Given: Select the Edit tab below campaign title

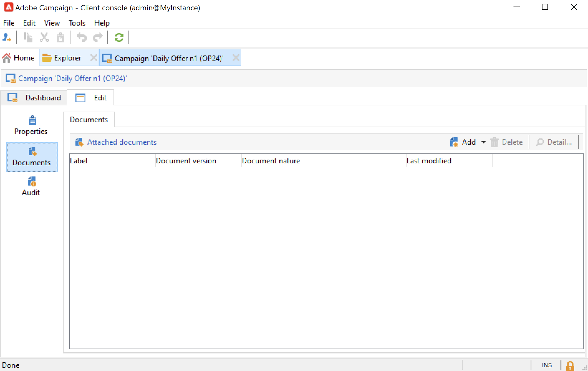Looking at the screenshot, I should pyautogui.click(x=91, y=98).
